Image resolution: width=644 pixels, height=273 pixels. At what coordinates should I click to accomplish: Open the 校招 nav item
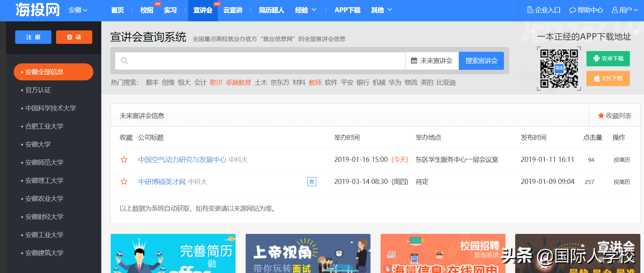(147, 10)
